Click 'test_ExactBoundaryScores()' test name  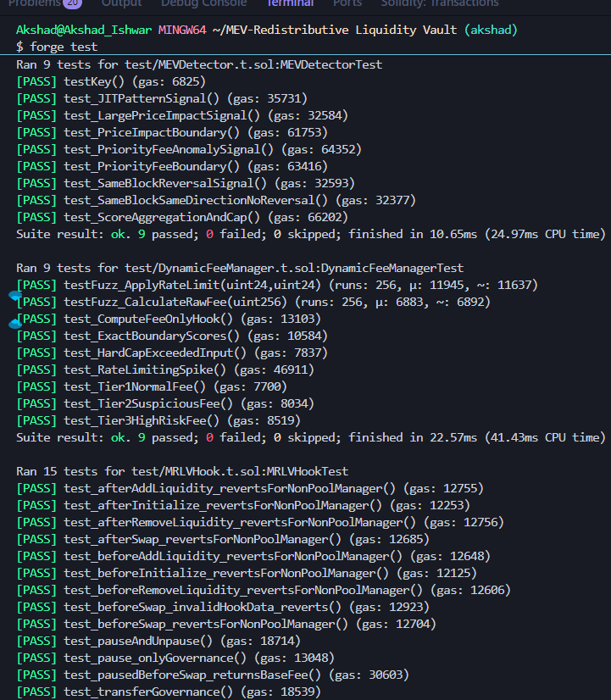click(152, 336)
